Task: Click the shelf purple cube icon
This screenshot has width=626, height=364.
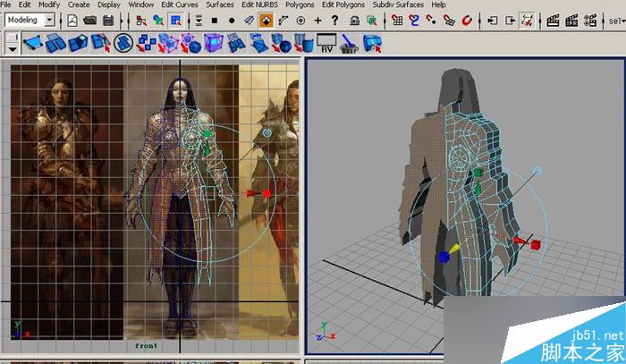Action: pyautogui.click(x=214, y=43)
